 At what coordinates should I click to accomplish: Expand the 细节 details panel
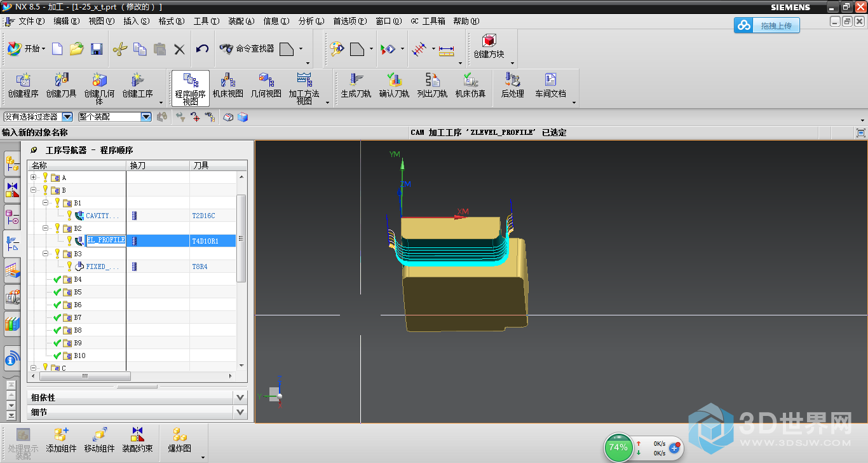point(240,412)
